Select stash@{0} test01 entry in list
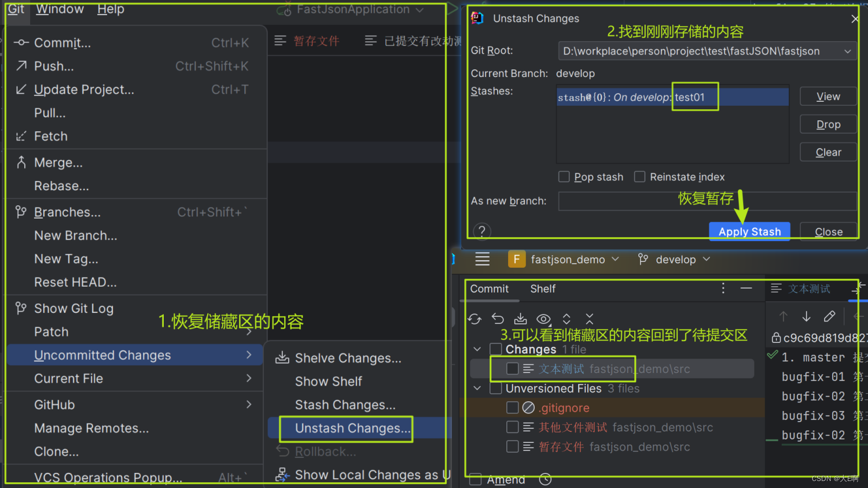 point(672,97)
